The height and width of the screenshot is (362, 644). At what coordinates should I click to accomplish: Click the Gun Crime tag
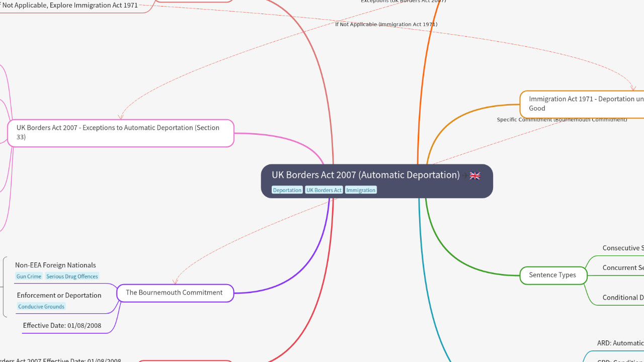pyautogui.click(x=29, y=277)
